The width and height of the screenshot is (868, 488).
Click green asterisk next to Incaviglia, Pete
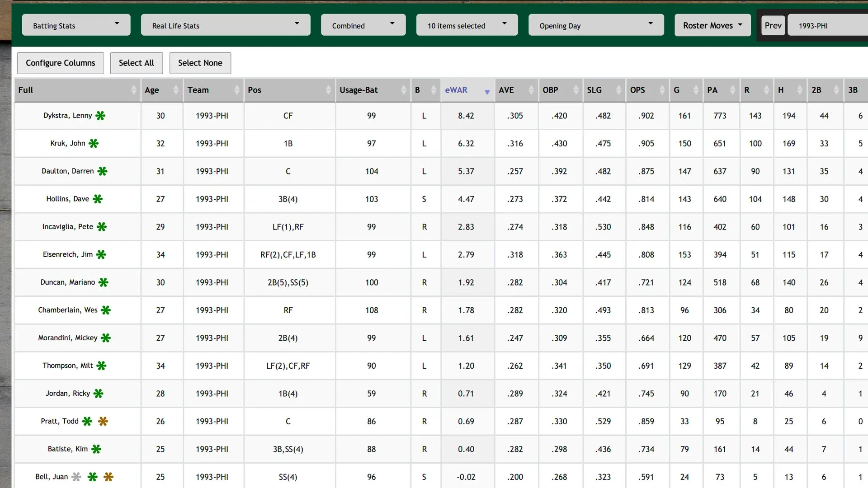coord(102,227)
